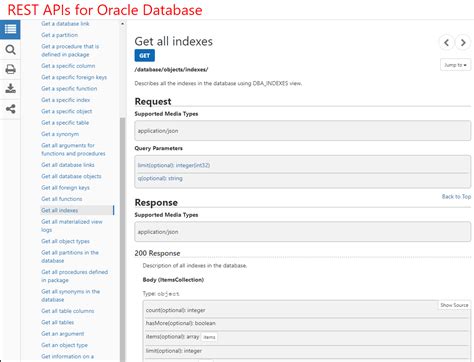Click 'Body (ItemsCollection)' label
This screenshot has width=474, height=362.
(x=173, y=280)
